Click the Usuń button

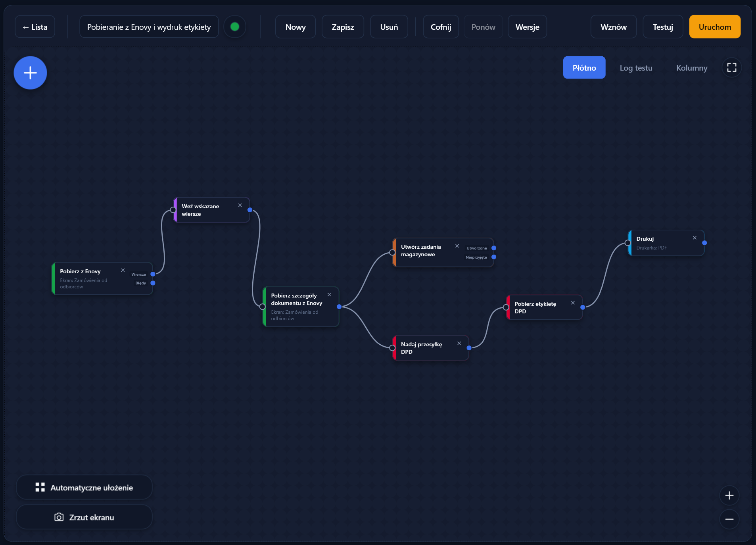(389, 27)
